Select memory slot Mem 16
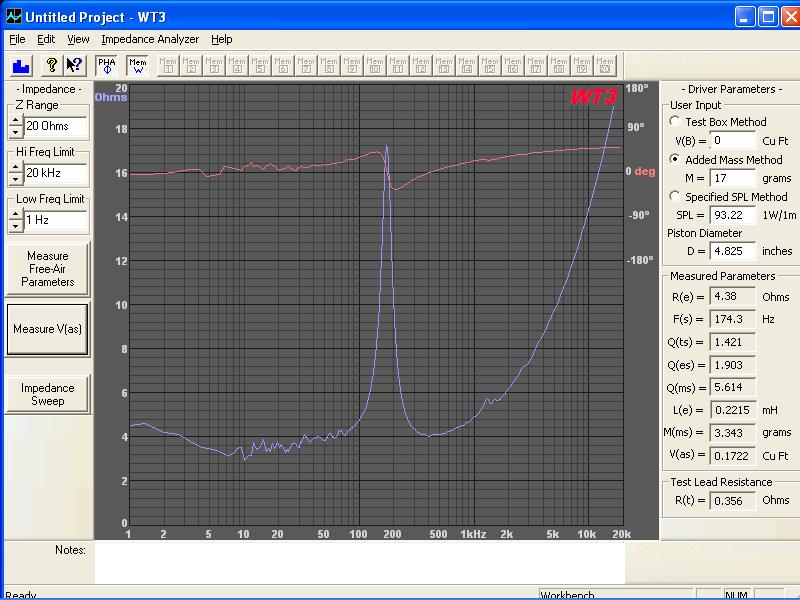Viewport: 800px width, 600px height. [x=513, y=66]
